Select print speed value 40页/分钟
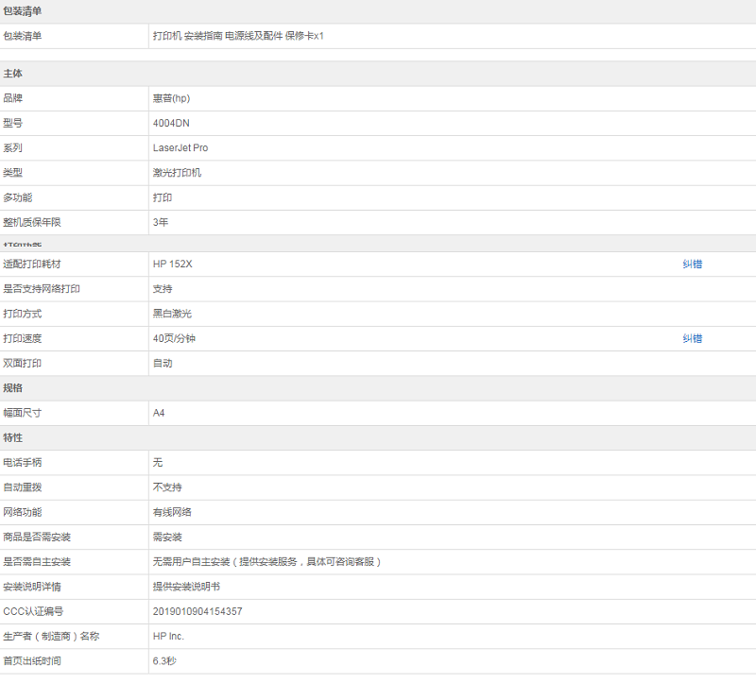Screen dimensions: 756x700 point(174,338)
